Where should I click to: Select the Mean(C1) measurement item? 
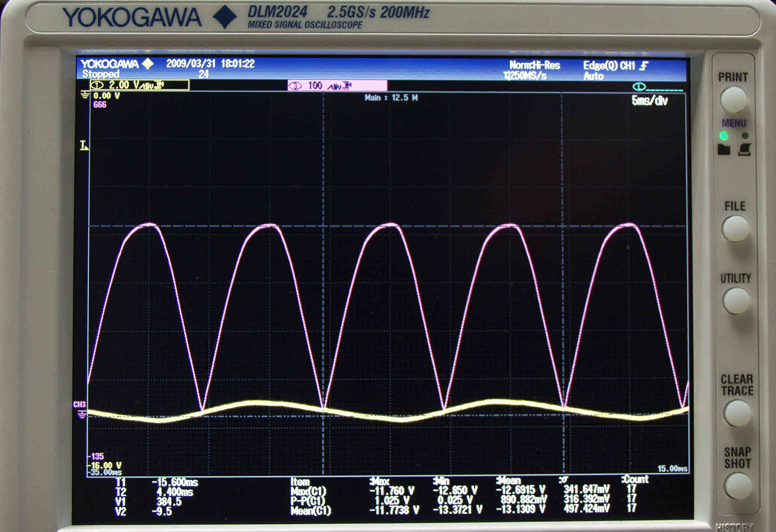[x=310, y=510]
